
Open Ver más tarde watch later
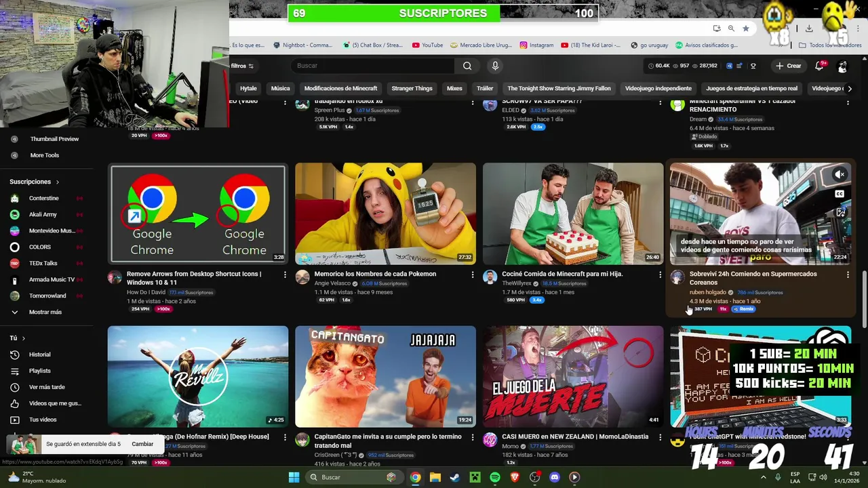pyautogui.click(x=47, y=387)
